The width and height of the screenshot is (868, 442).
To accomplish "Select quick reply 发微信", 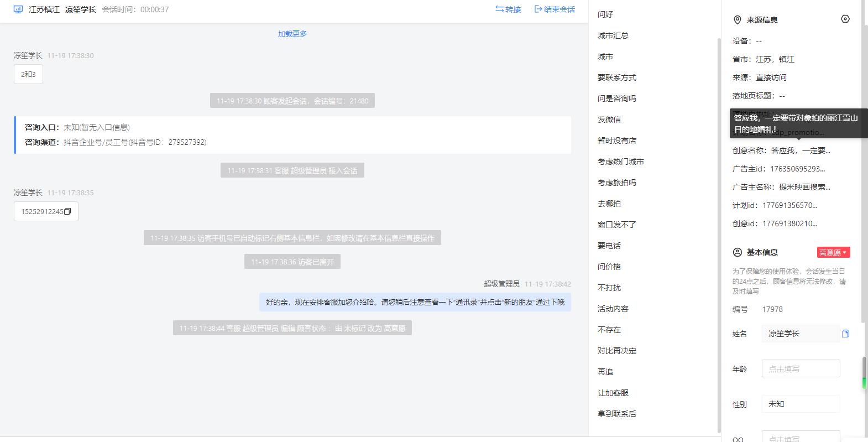I will pos(609,119).
